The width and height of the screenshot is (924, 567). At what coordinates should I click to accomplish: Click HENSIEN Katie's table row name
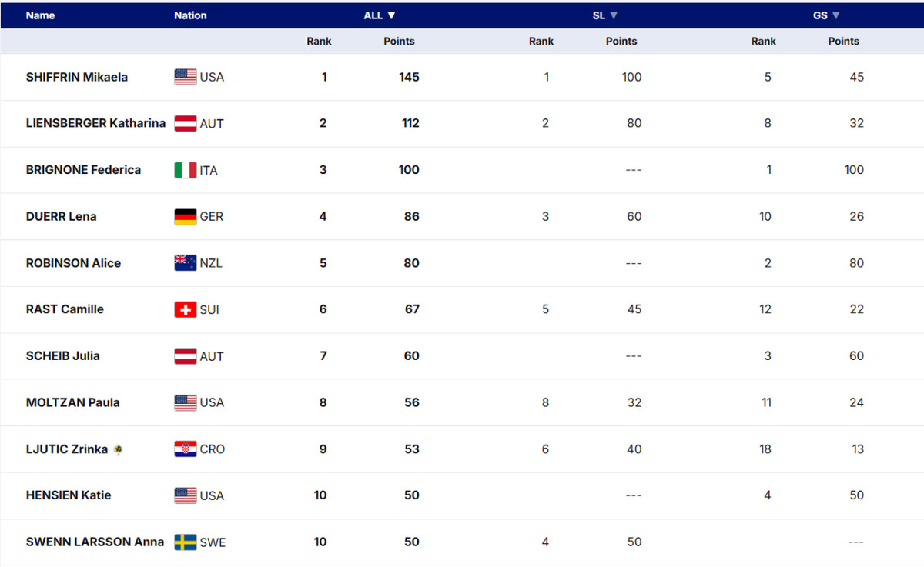point(69,495)
